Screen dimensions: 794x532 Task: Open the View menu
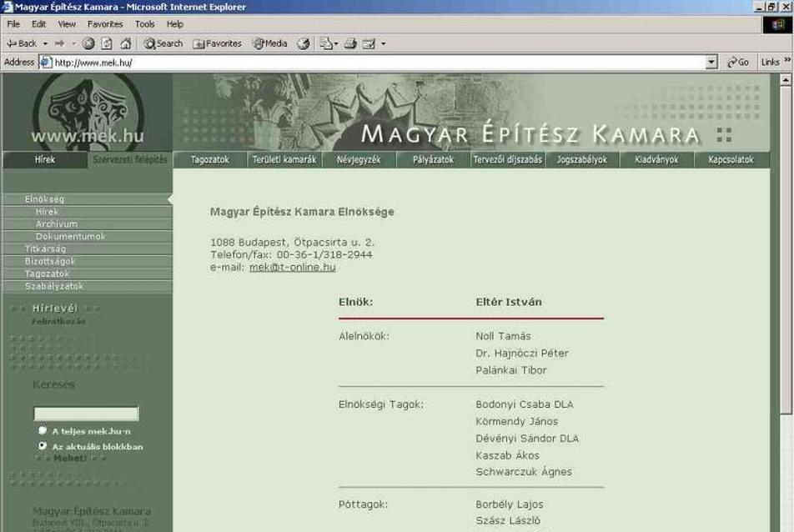[67, 24]
